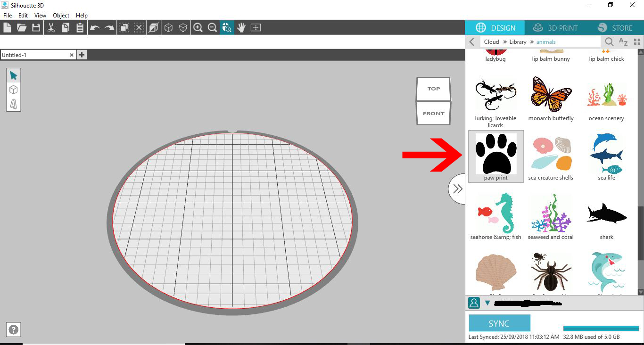Go back with the library left chevron

[x=472, y=42]
